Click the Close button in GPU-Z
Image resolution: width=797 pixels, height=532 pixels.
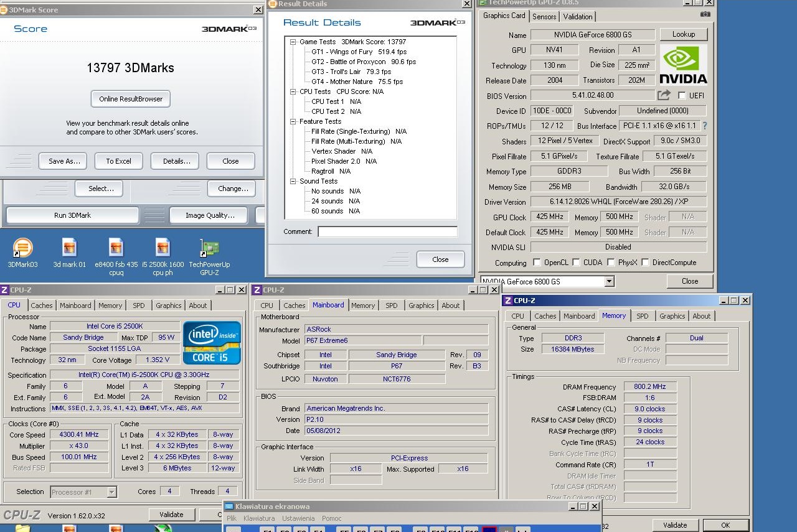tap(690, 281)
